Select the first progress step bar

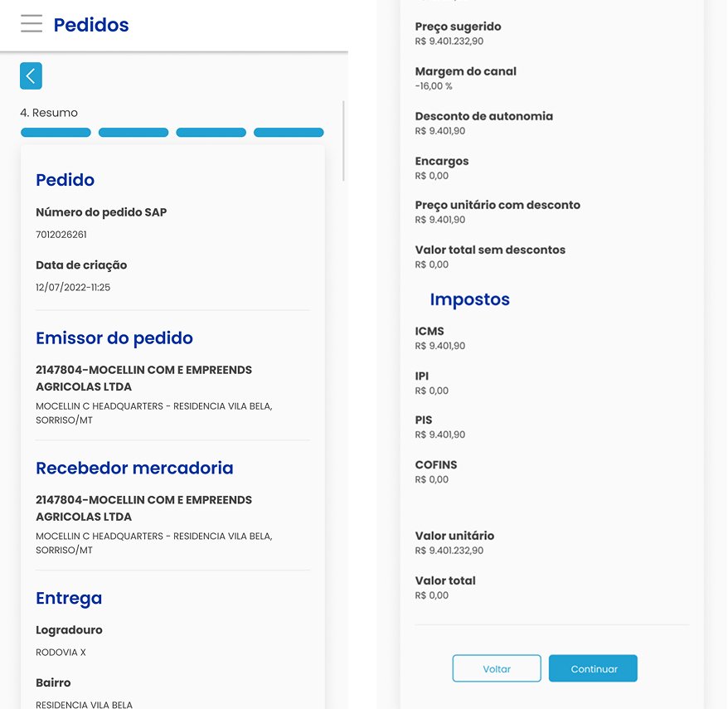click(x=56, y=133)
